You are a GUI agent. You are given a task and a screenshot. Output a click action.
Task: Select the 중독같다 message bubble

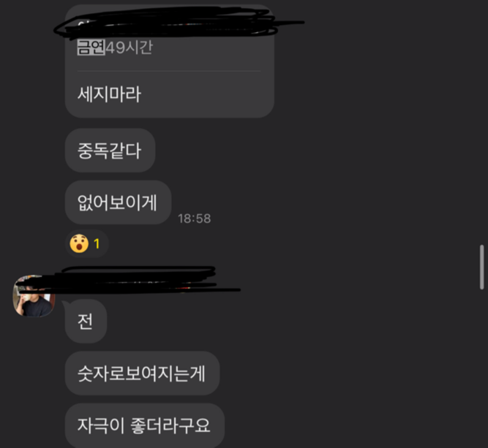click(110, 151)
